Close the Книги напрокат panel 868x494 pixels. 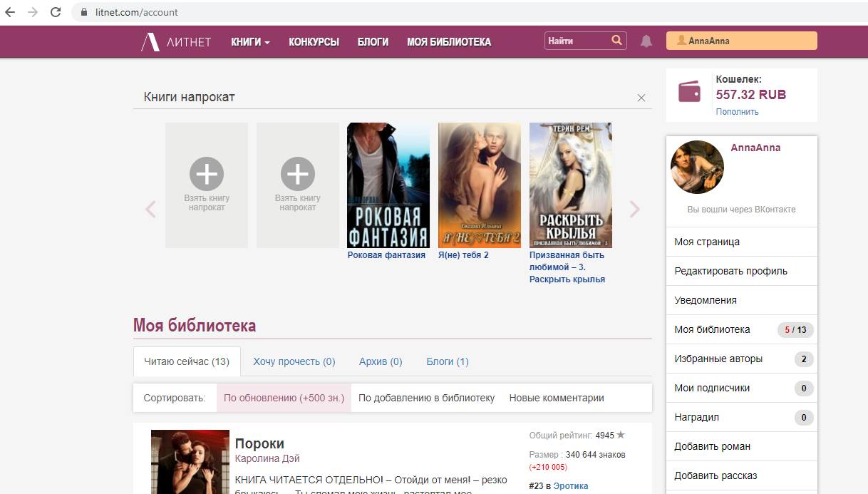pos(641,98)
